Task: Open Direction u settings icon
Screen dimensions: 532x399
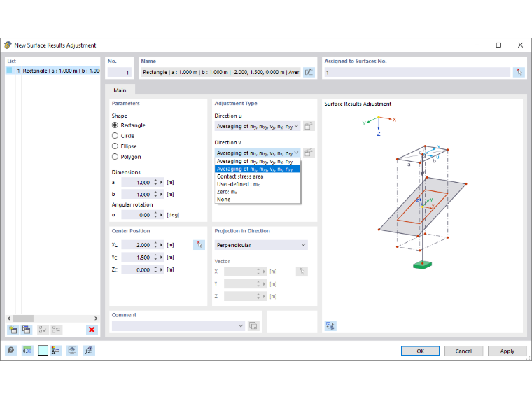Action: tap(309, 126)
